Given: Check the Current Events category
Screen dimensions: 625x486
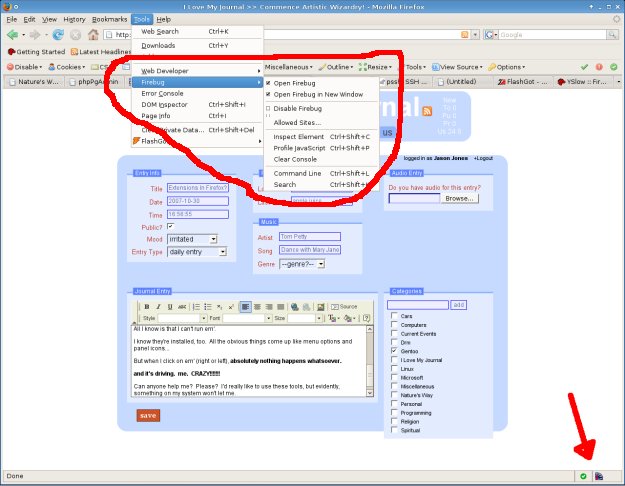Looking at the screenshot, I should (x=394, y=333).
